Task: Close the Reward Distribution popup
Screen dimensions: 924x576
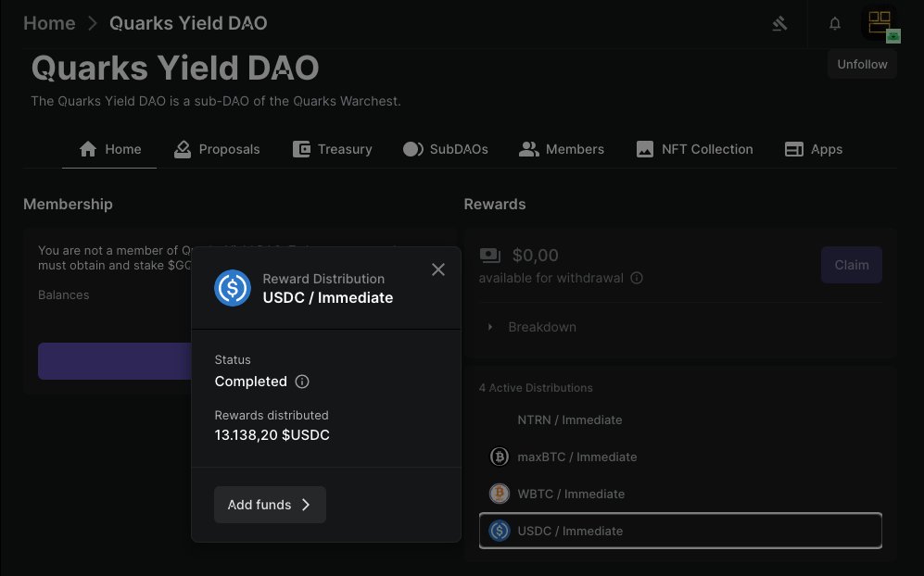Action: pyautogui.click(x=437, y=269)
